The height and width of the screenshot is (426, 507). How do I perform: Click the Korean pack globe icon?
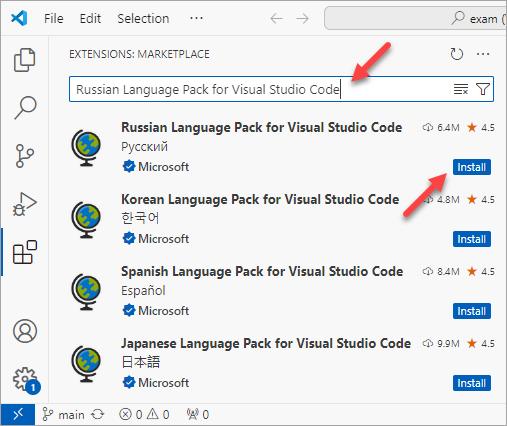pyautogui.click(x=86, y=220)
